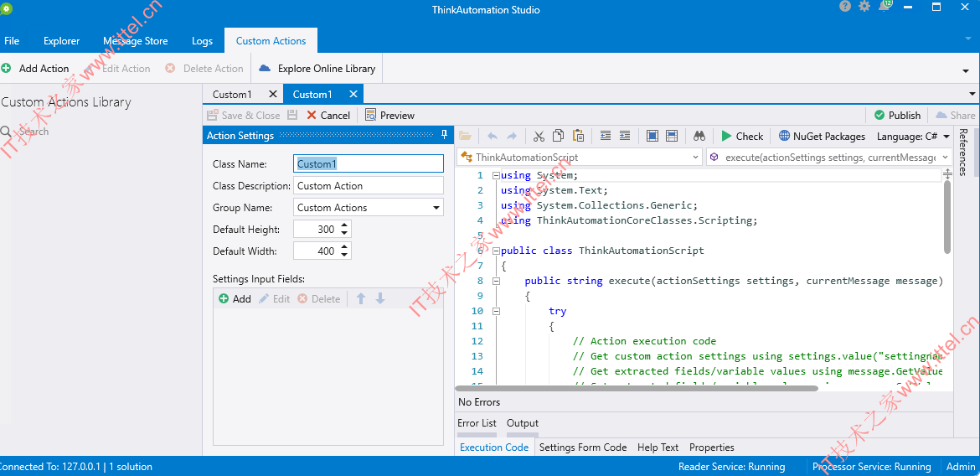Open the References side panel
Image resolution: width=980 pixels, height=476 pixels.
(x=962, y=152)
